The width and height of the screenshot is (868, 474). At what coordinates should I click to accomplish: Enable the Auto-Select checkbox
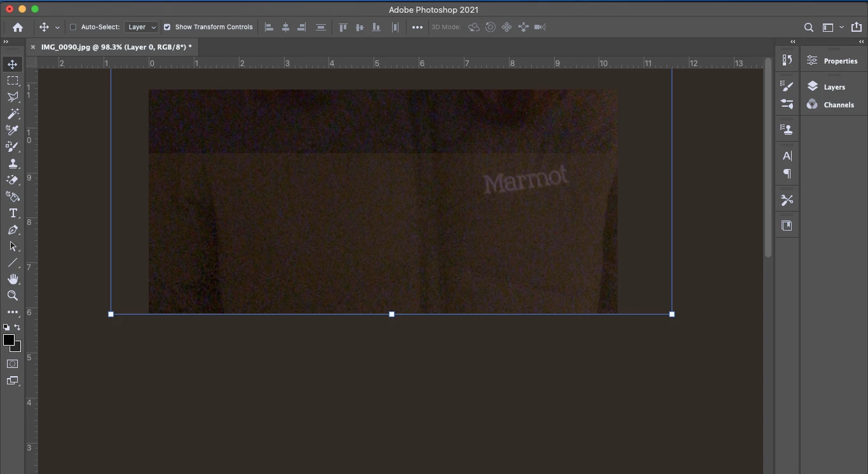point(73,27)
